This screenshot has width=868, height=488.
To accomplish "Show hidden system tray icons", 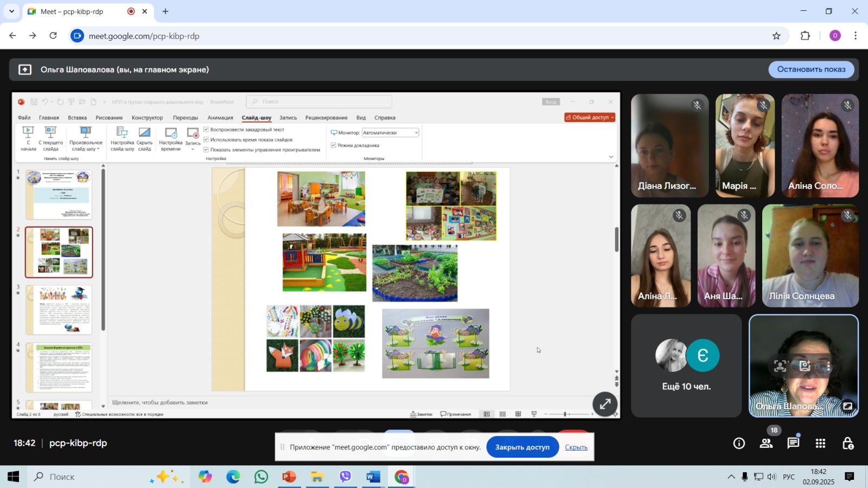I will pos(731,477).
